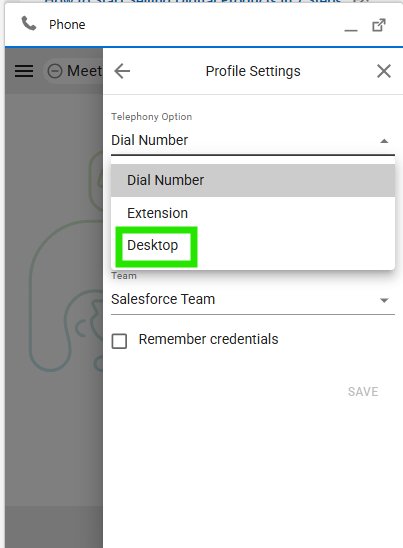
Task: Expand the Salesforce Team dropdown arrow
Action: (384, 300)
